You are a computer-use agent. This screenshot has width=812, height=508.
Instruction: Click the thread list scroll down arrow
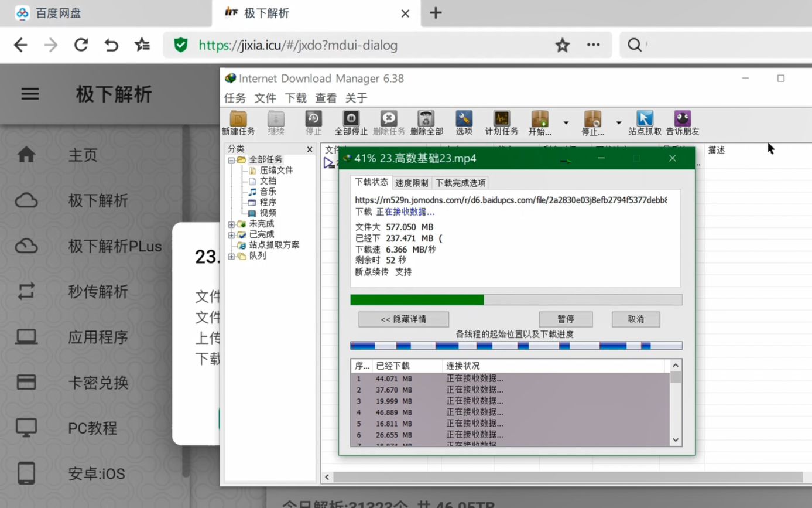pos(676,440)
